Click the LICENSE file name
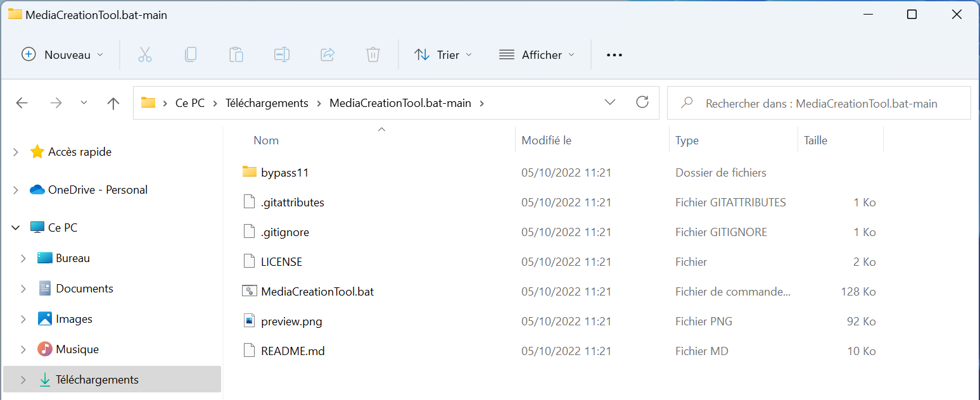 click(281, 262)
